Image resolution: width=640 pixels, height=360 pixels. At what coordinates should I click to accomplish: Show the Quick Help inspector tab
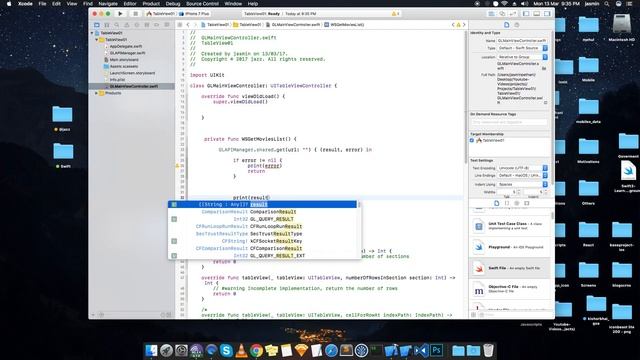(517, 25)
